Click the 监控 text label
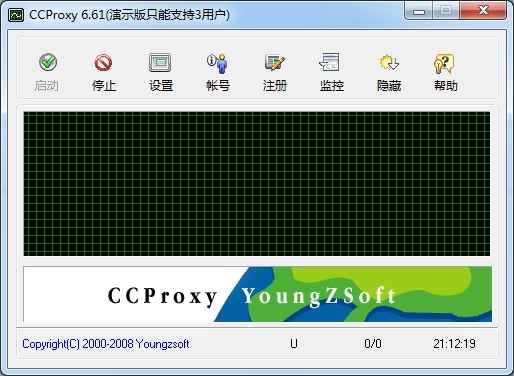514x376 pixels. point(332,86)
